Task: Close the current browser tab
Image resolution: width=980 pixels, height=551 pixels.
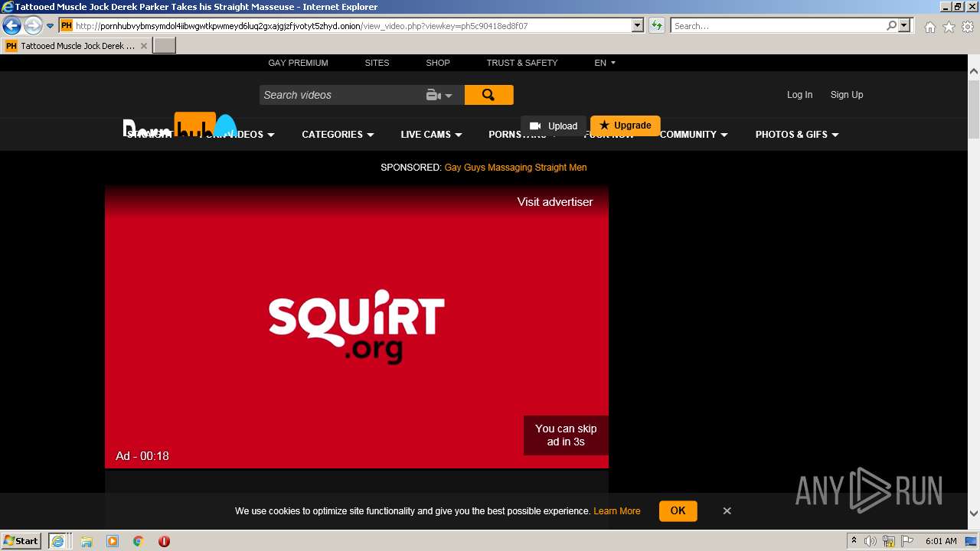Action: (144, 46)
